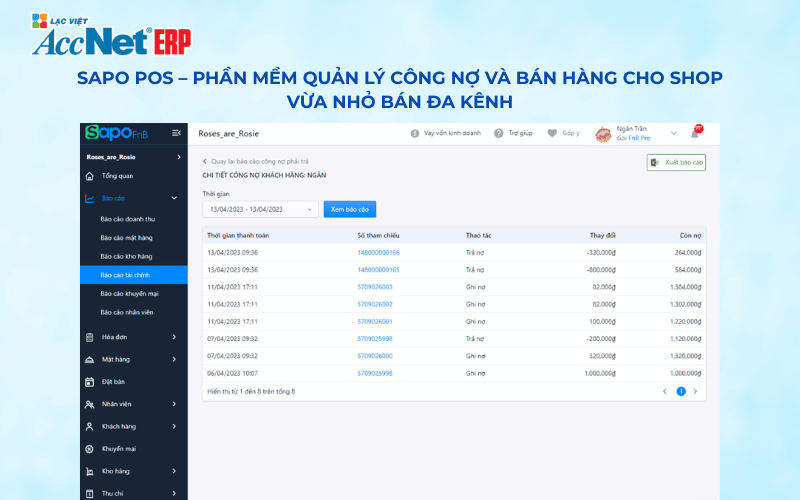The width and height of the screenshot is (800, 500).
Task: Open Báo cáo mặt hàng report
Action: pyautogui.click(x=127, y=238)
